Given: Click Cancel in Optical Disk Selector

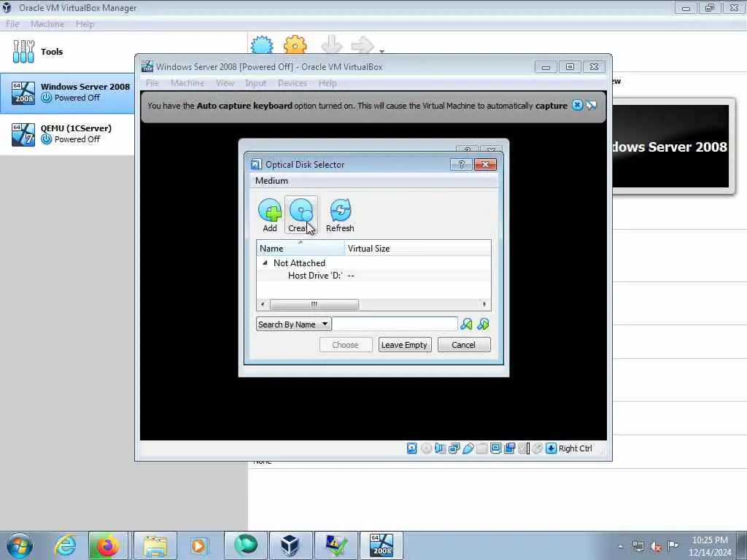Looking at the screenshot, I should click(x=463, y=345).
